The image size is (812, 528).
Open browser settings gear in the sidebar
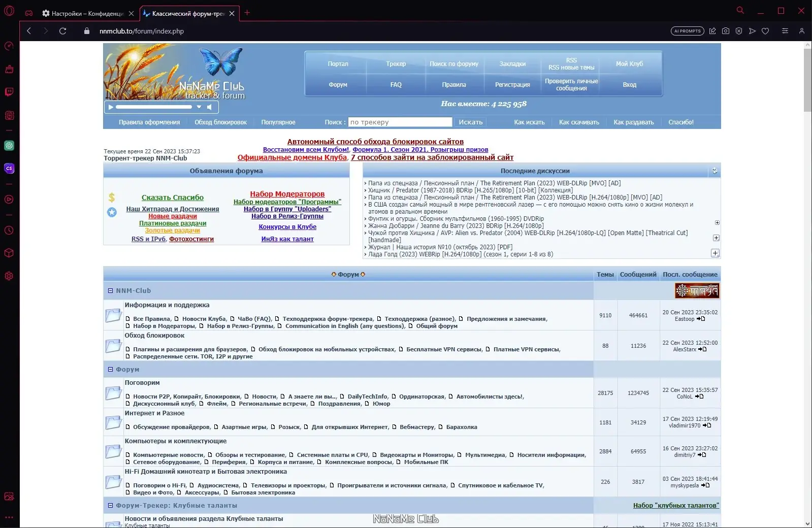pyautogui.click(x=9, y=276)
